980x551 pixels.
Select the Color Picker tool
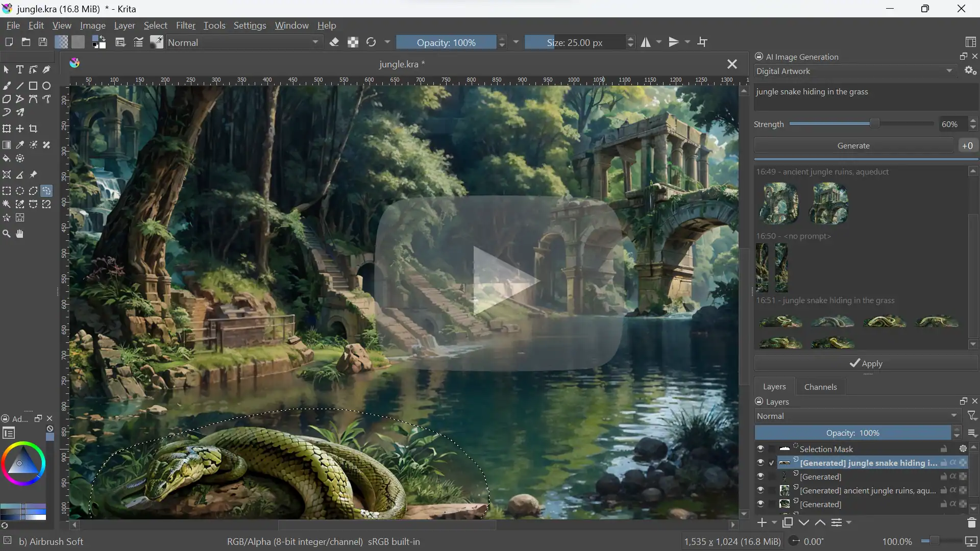tap(20, 145)
